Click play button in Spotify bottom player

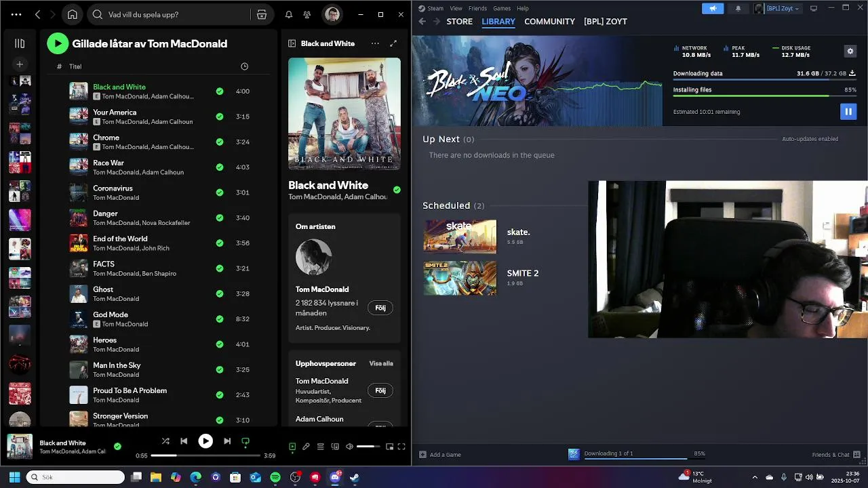205,441
